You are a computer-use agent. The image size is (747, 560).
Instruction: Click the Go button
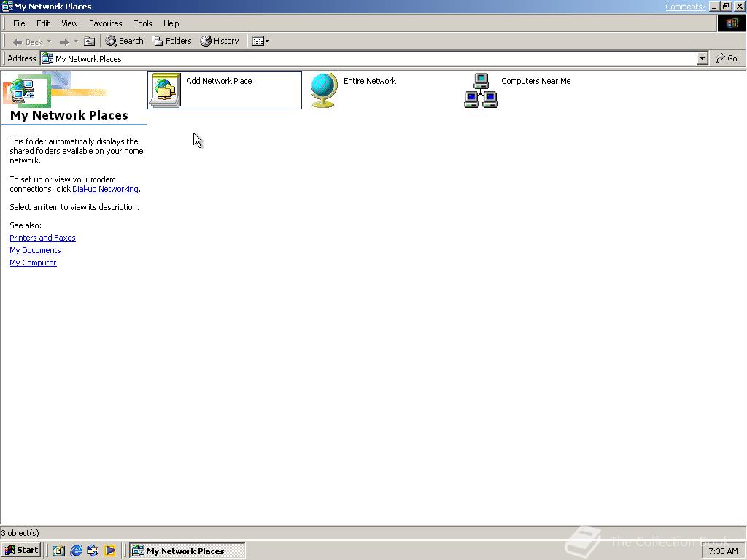727,58
